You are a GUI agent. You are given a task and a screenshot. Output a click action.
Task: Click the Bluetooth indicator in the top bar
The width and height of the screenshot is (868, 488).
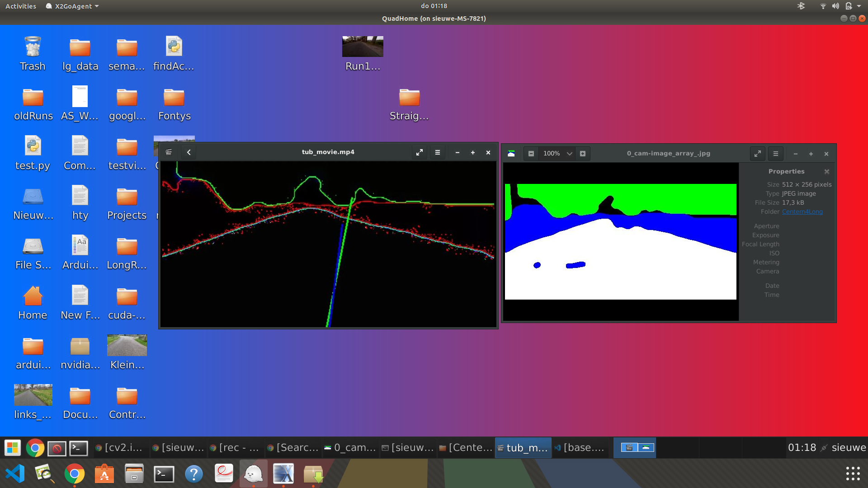click(802, 6)
